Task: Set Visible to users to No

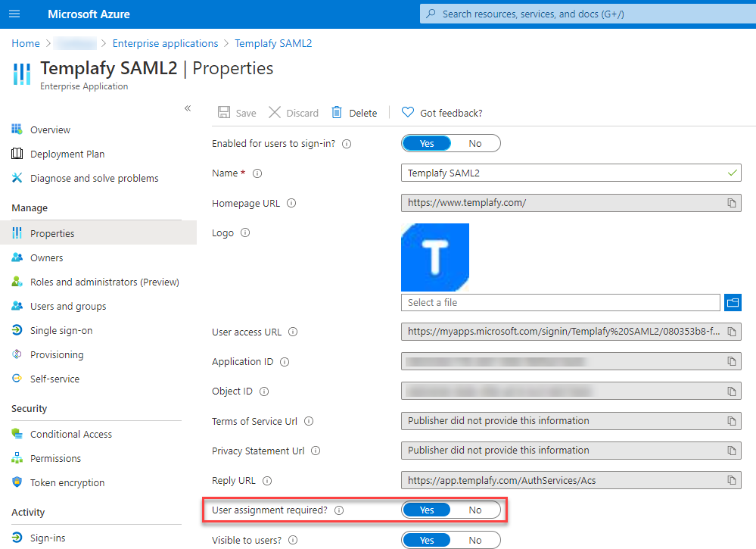Action: pos(475,540)
